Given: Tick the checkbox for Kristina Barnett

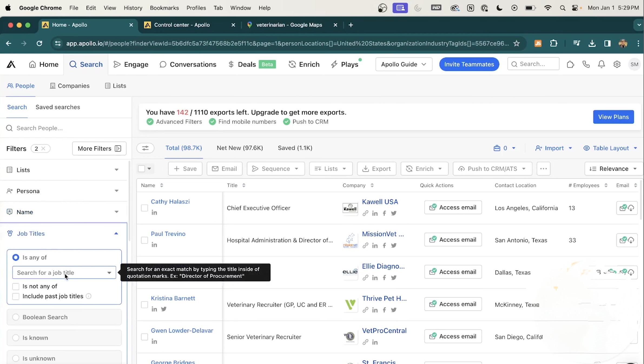Looking at the screenshot, I should (x=144, y=305).
